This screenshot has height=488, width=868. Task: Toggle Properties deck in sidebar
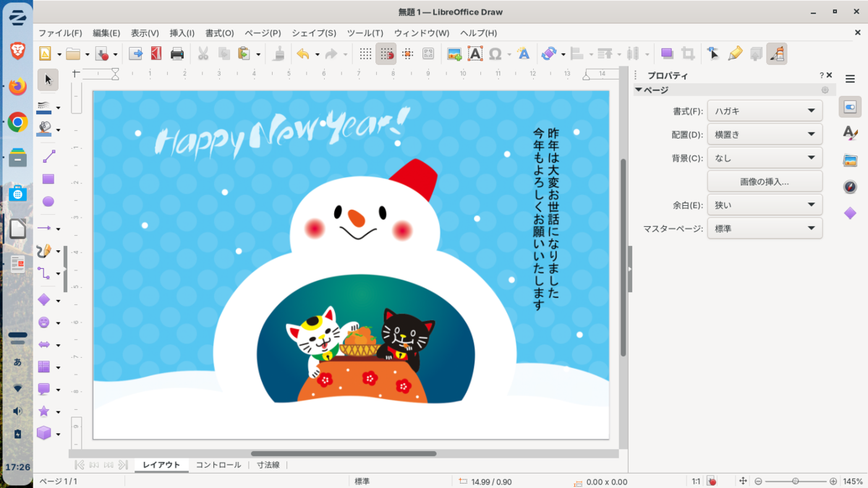850,107
